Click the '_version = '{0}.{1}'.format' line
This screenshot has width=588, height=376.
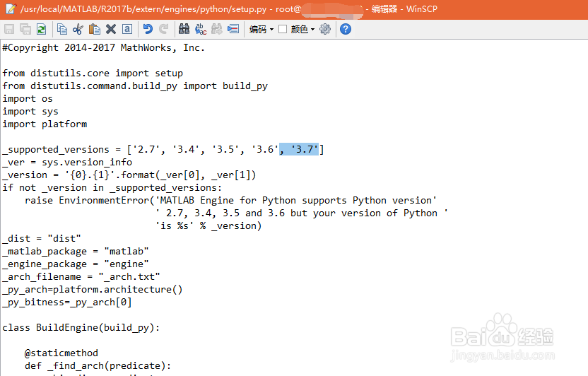129,175
